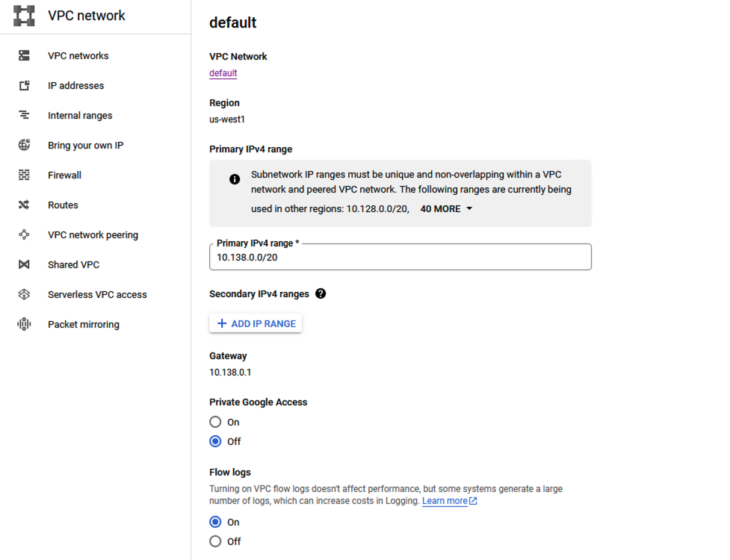Click the Routes sidebar icon
730x560 pixels.
pos(24,205)
